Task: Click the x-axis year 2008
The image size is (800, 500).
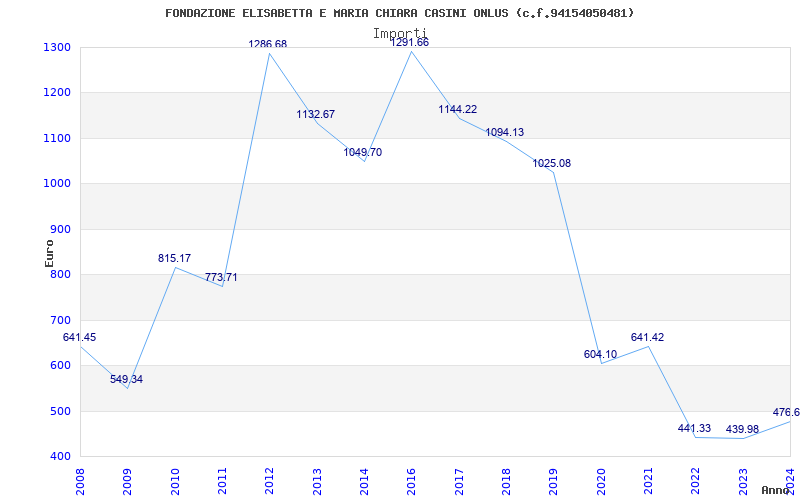Action: 80,482
